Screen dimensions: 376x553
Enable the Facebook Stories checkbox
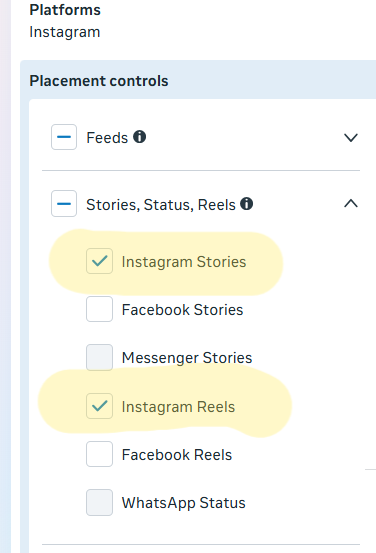(99, 309)
